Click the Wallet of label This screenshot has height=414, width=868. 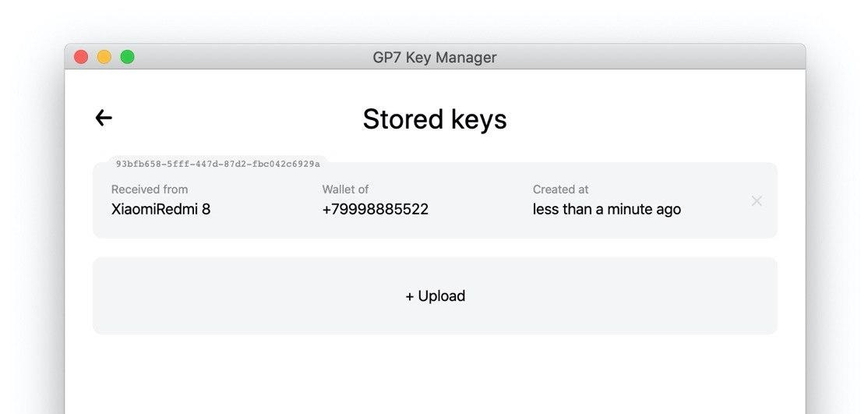pyautogui.click(x=345, y=189)
